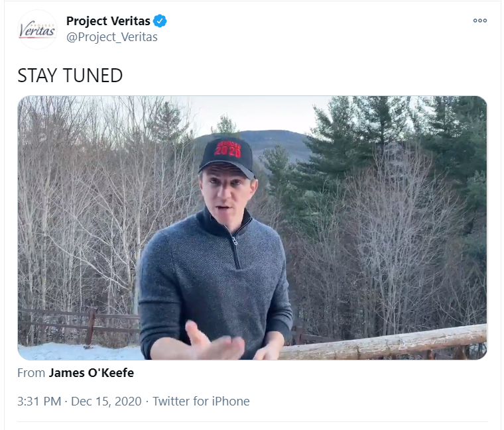Visit the @Project_Veritas handle link
The width and height of the screenshot is (504, 430).
[x=112, y=37]
